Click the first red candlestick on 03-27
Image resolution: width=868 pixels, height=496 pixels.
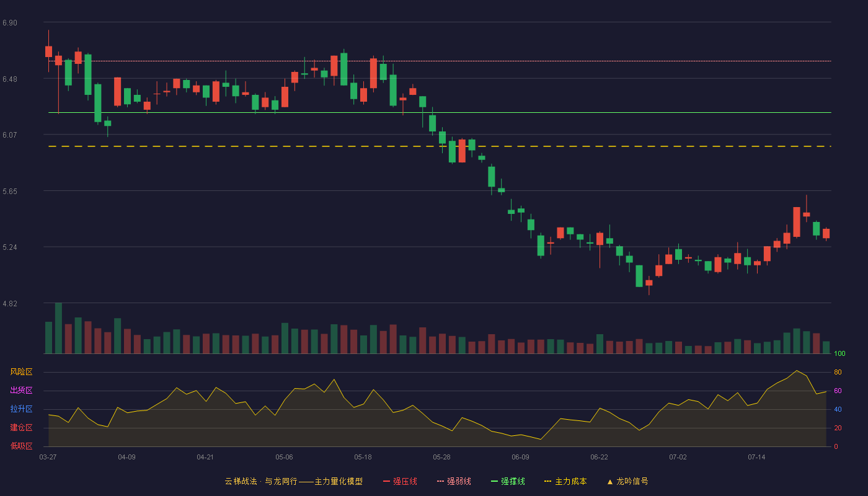(48, 51)
